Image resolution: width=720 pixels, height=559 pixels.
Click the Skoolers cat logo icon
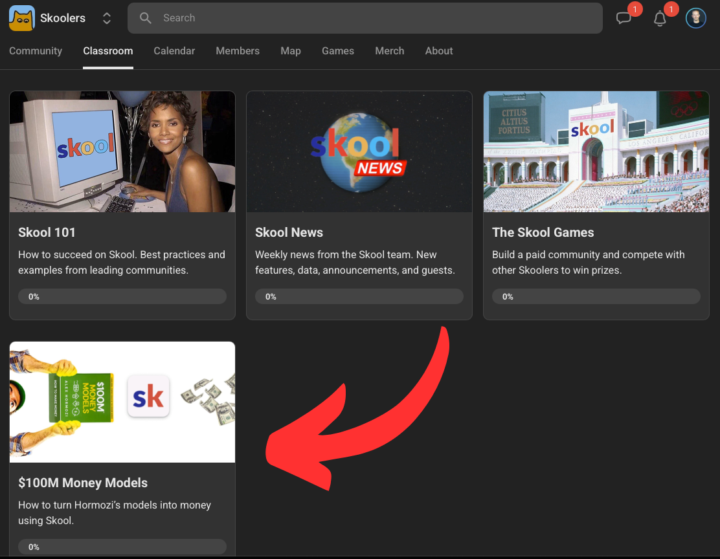coord(22,18)
